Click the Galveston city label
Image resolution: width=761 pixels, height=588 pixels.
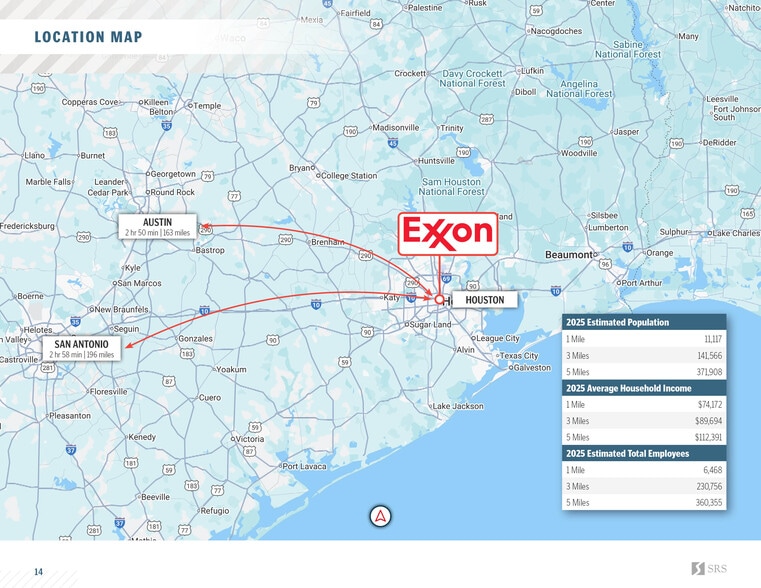531,368
